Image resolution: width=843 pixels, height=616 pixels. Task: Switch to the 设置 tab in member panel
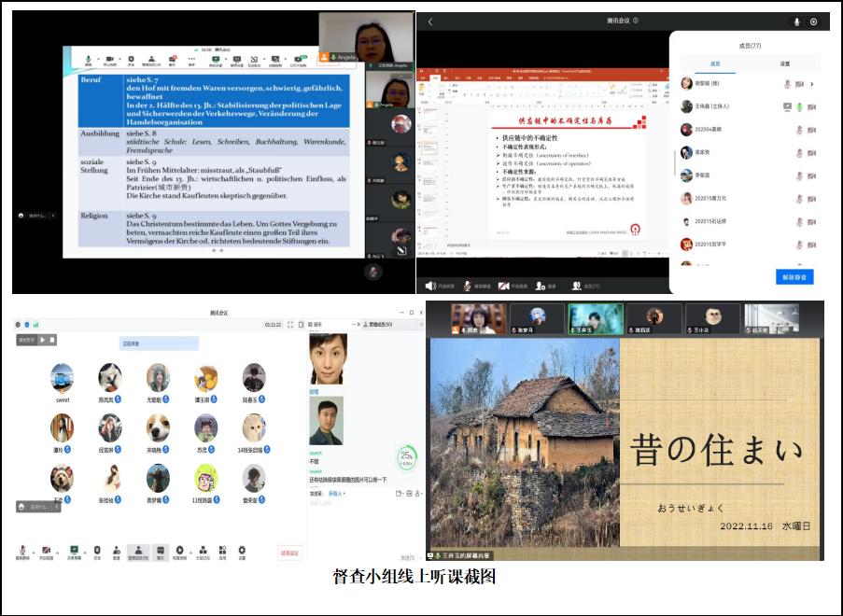(784, 63)
